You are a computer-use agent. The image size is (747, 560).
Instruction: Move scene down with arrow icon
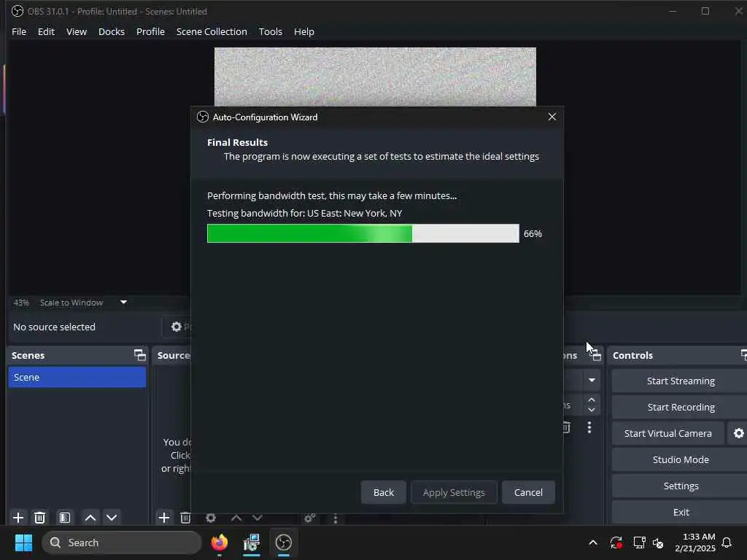112,517
